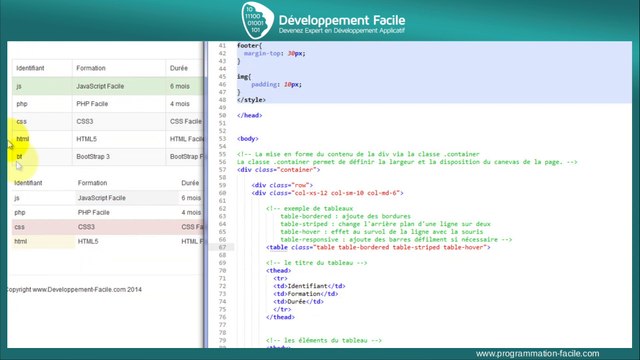Open the www.programmation-facile.com link

[x=538, y=353]
